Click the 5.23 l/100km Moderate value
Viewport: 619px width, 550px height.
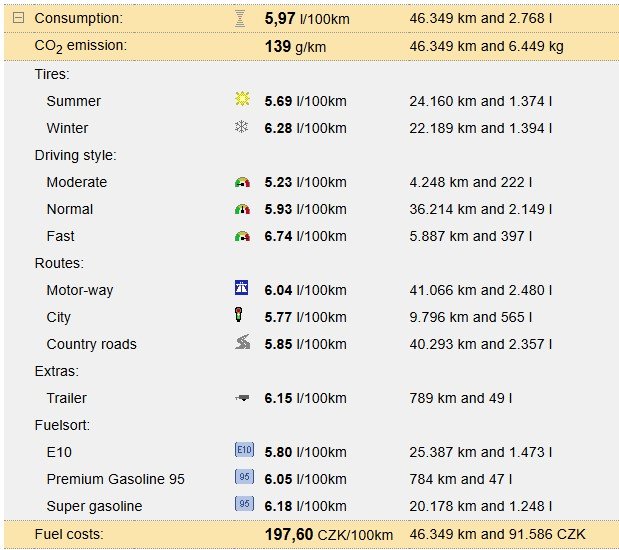pos(306,182)
